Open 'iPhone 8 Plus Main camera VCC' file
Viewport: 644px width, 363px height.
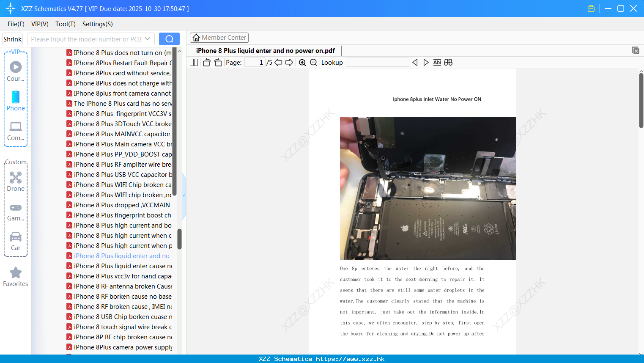119,144
